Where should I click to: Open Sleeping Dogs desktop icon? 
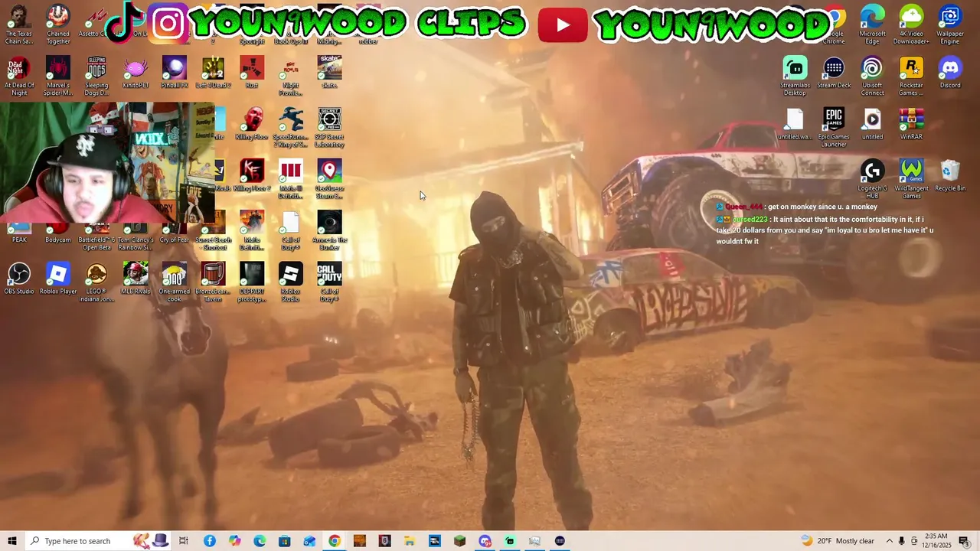96,77
